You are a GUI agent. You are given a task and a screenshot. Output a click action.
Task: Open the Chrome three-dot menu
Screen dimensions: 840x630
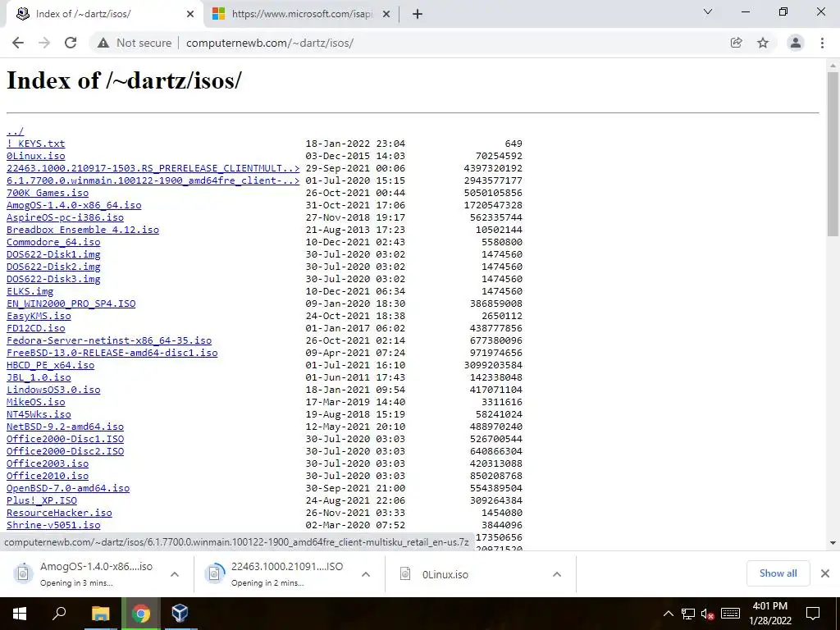point(822,43)
